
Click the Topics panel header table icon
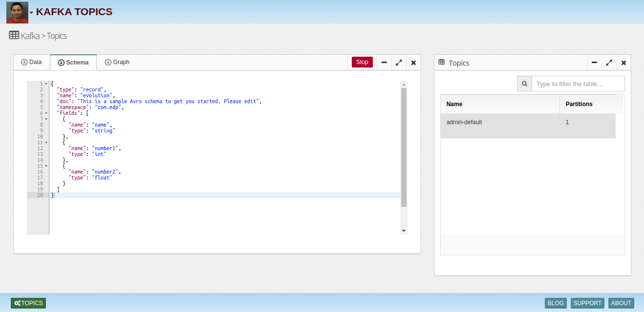442,62
